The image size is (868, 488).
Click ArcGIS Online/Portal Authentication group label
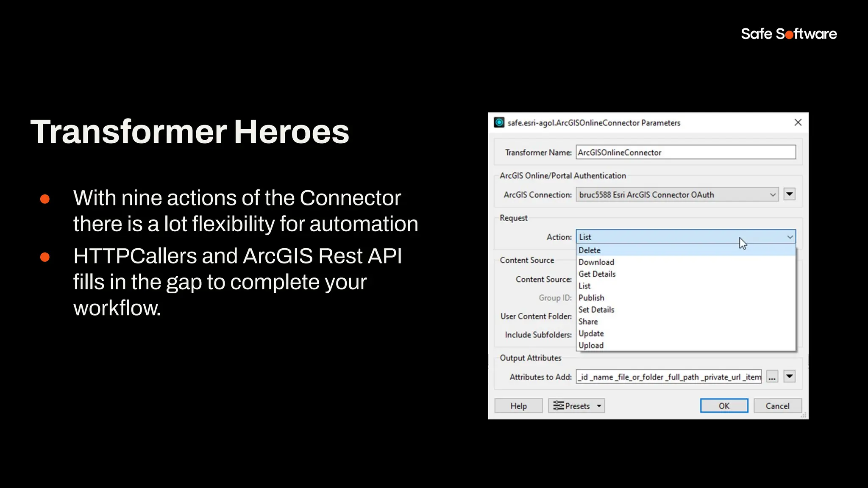[x=562, y=176]
